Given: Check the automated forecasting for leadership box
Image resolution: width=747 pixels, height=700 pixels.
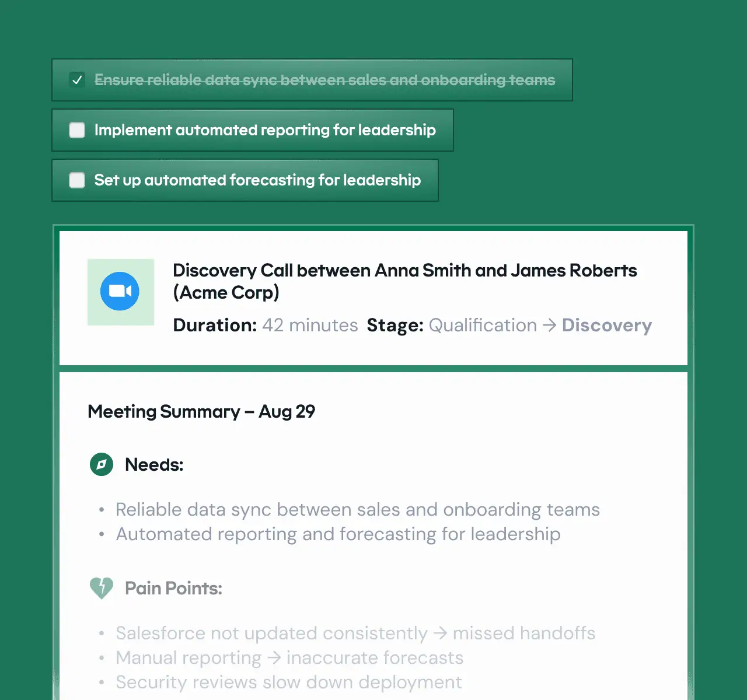Looking at the screenshot, I should (x=77, y=180).
